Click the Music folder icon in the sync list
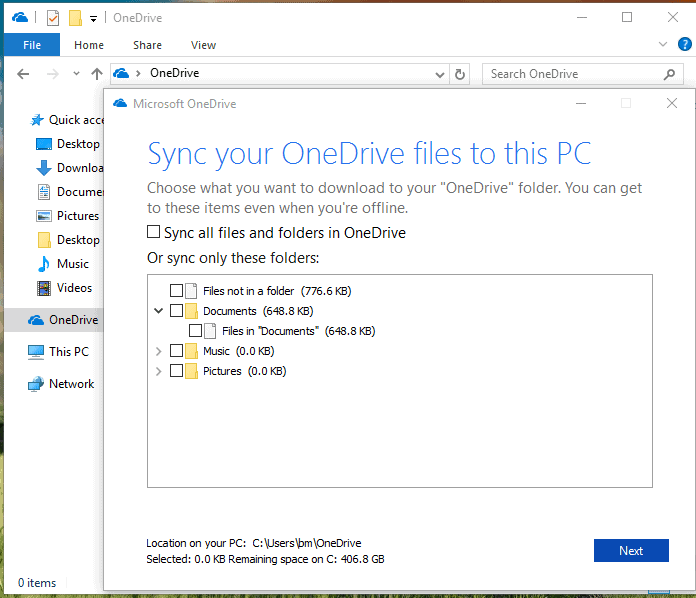Viewport: 696px width, 598px height. tap(191, 351)
